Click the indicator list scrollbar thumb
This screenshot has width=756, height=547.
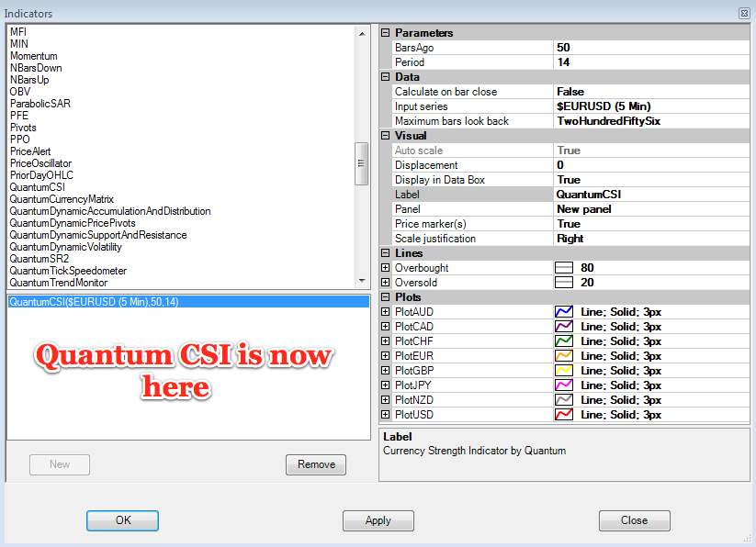pos(362,163)
